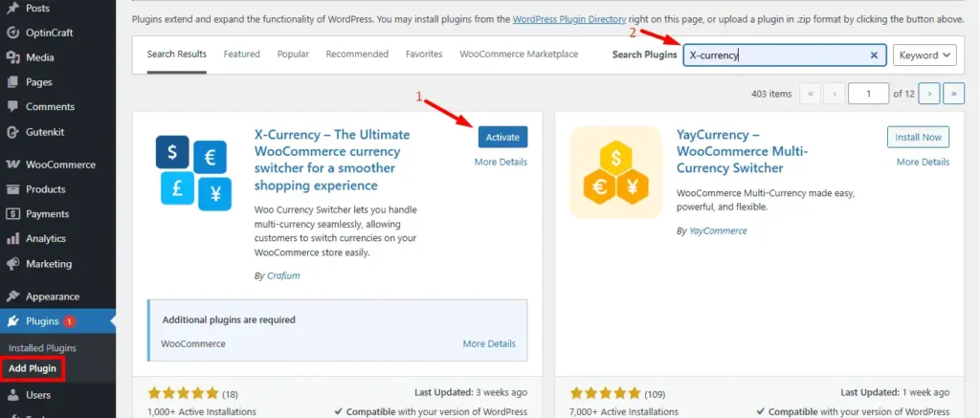
Task: Click the Posts pin icon in sidebar
Action: coord(12,8)
